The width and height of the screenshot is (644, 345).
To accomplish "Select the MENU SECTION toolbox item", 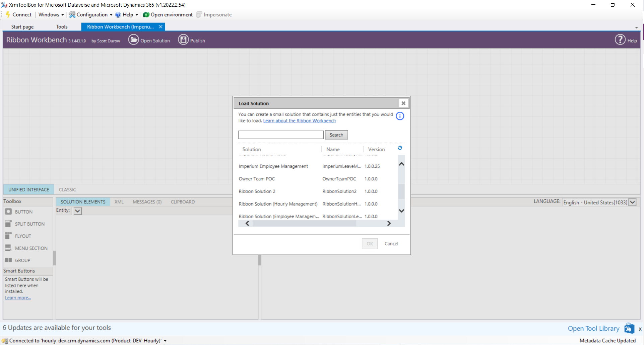I will pyautogui.click(x=31, y=248).
